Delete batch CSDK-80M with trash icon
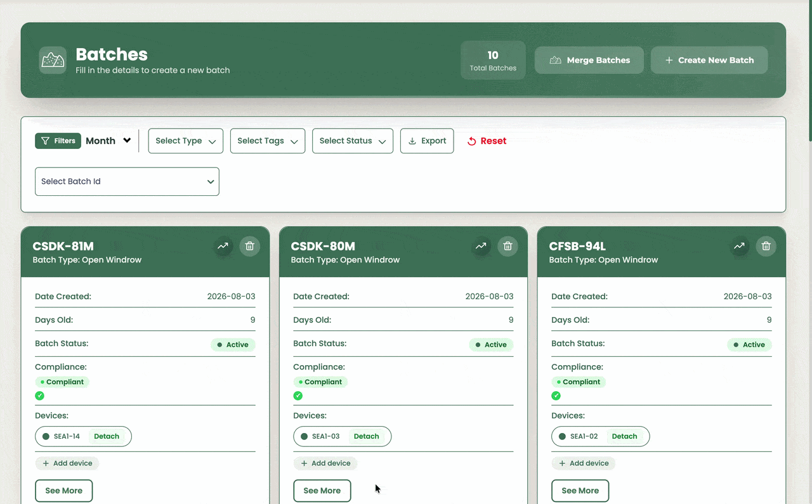This screenshot has height=504, width=812. click(x=508, y=246)
